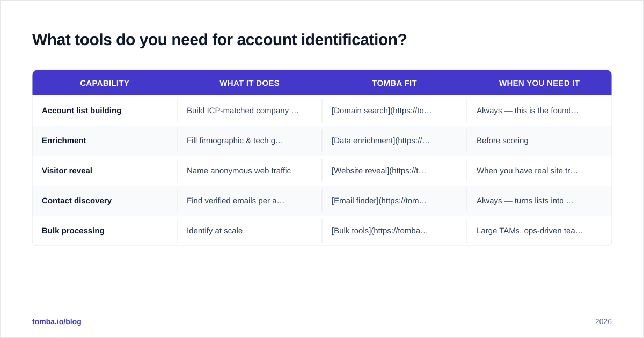Click 'Find verified emails per a…' cell
Viewport: 644px width, 338px height.
pyautogui.click(x=250, y=201)
